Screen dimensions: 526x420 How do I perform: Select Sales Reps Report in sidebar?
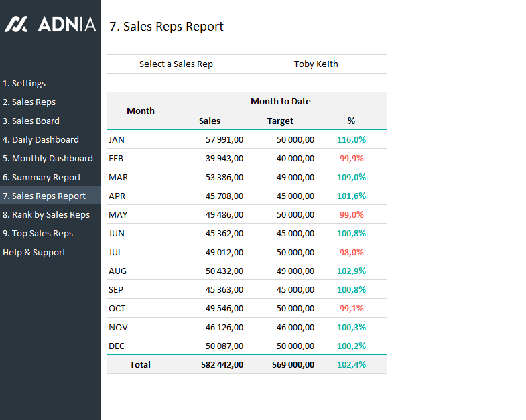44,196
